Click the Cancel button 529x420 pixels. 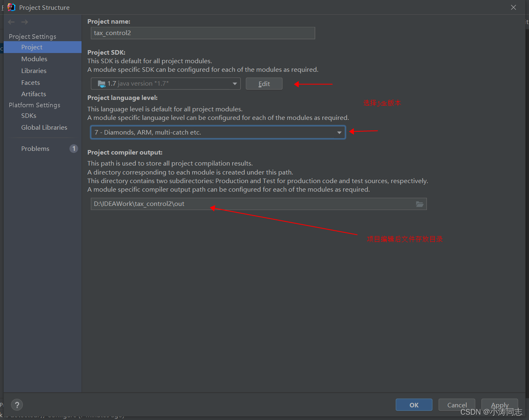(x=457, y=405)
